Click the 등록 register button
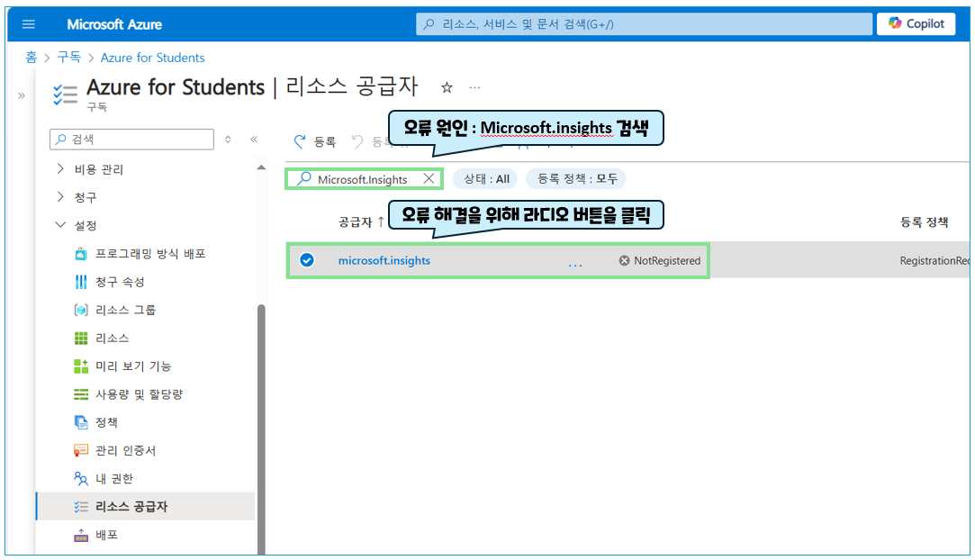The height and width of the screenshot is (560, 975). tap(314, 141)
